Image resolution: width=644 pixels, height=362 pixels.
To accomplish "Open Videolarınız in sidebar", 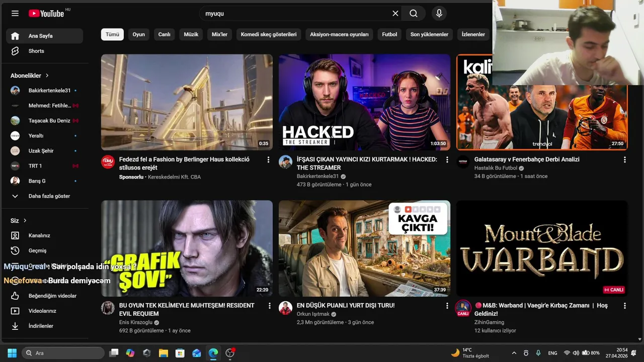I will coord(44,311).
